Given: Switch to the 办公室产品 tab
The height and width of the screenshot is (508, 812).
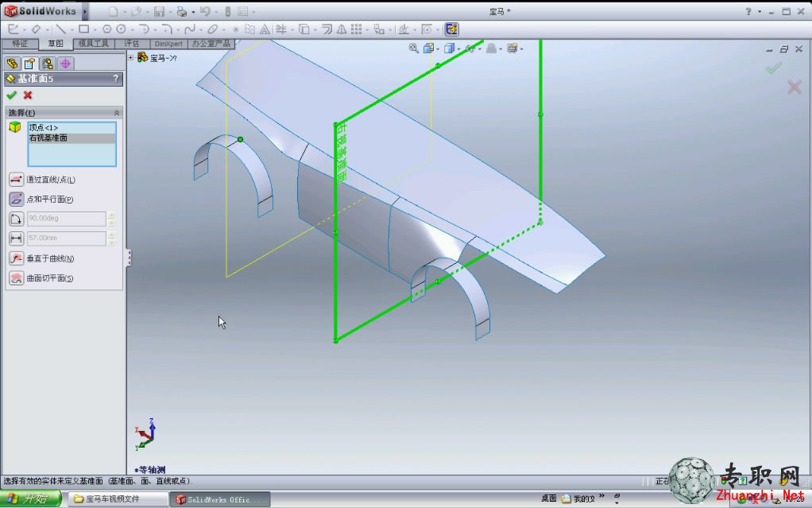Looking at the screenshot, I should [x=211, y=44].
